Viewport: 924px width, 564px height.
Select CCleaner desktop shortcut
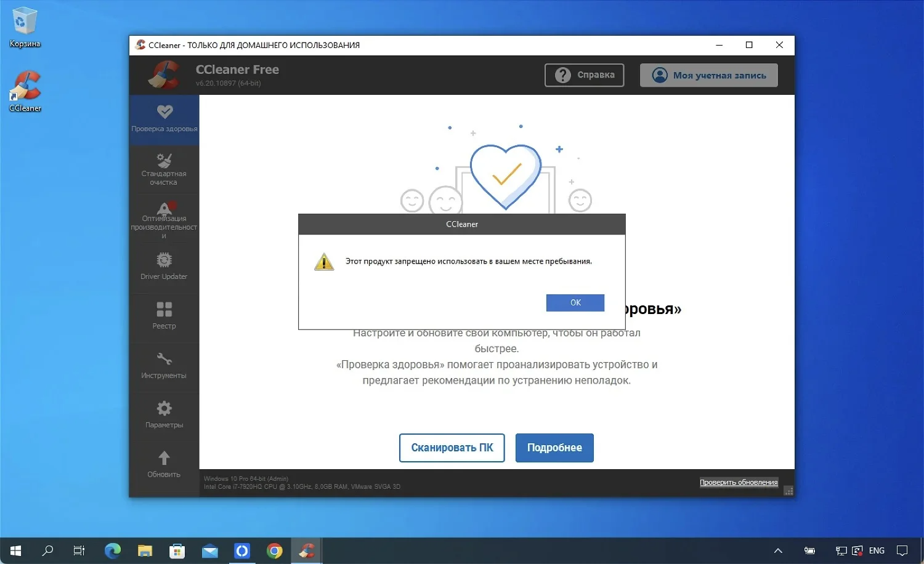click(x=25, y=91)
